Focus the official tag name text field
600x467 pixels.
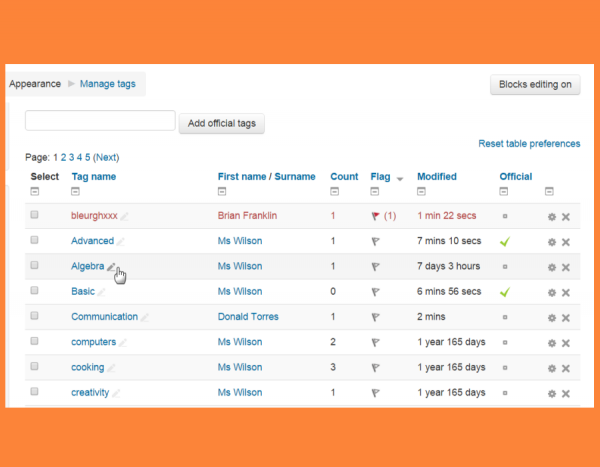click(x=100, y=121)
